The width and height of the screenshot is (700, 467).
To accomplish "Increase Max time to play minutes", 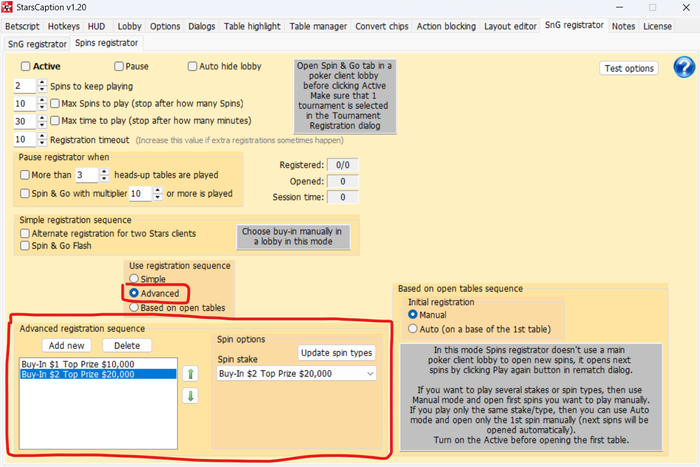I will 42,118.
